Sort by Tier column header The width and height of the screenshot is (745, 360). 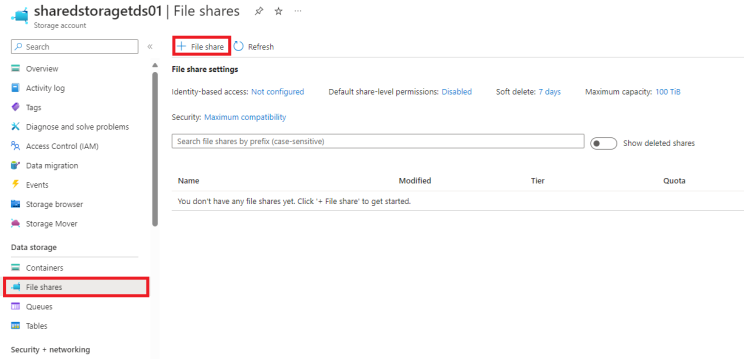tap(538, 181)
